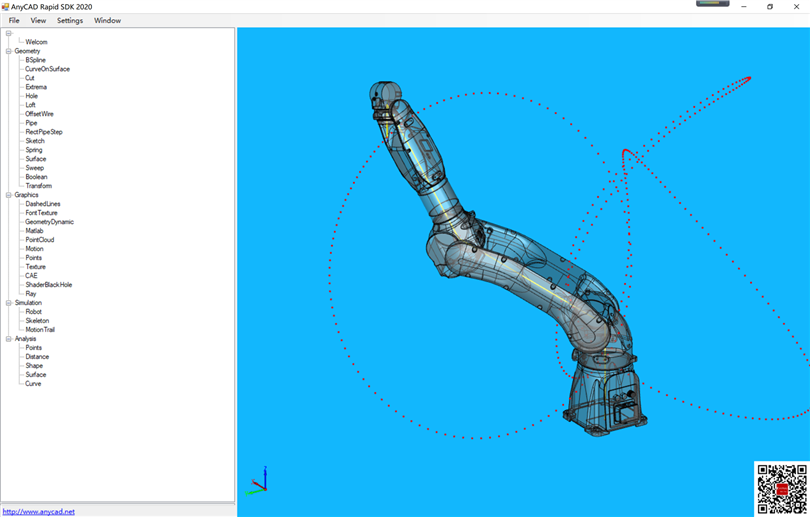
Task: Click the XYZ axis triad in viewport
Action: pyautogui.click(x=258, y=482)
